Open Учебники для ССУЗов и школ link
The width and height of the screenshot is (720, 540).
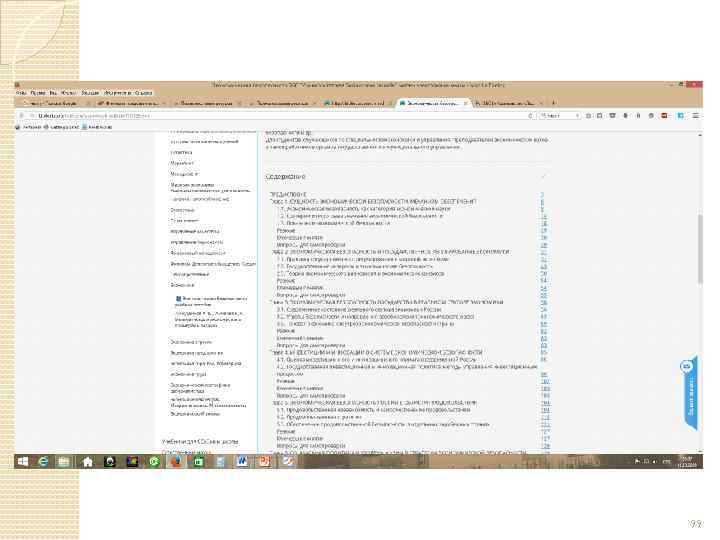200,441
